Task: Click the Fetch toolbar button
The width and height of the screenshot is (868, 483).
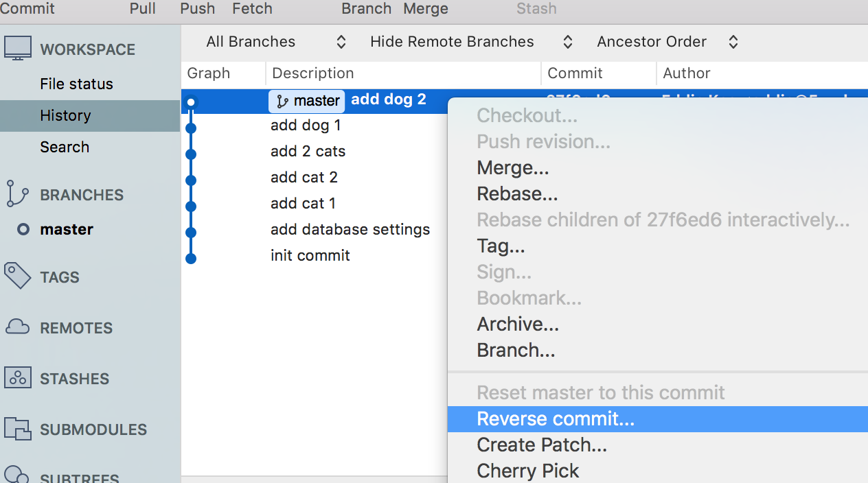Action: (252, 9)
